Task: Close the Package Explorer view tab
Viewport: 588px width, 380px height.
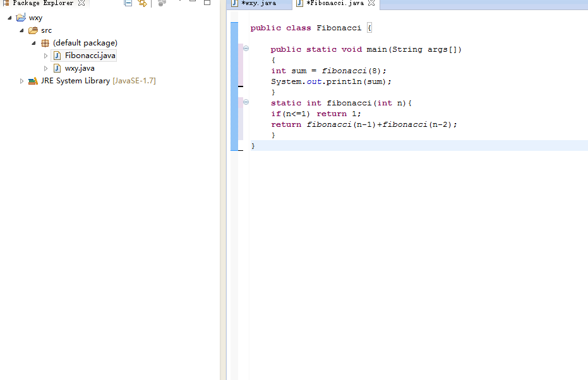Action: click(81, 3)
